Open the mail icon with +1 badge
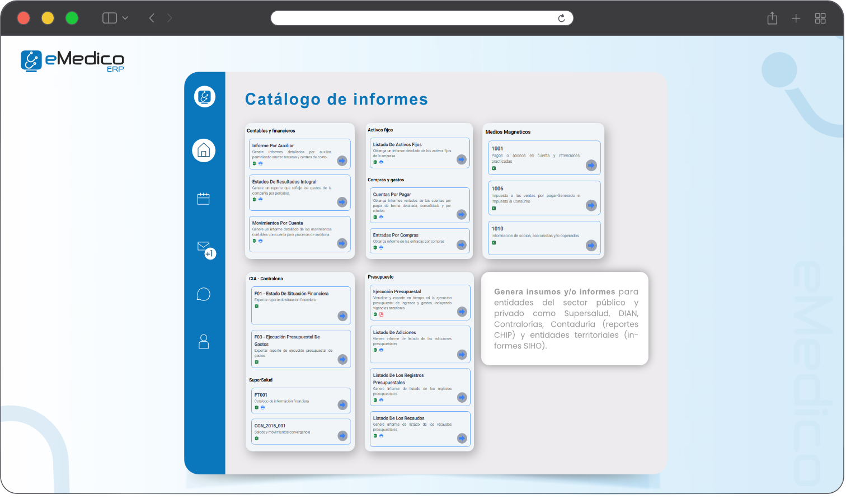Image resolution: width=846 pixels, height=504 pixels. pos(205,249)
